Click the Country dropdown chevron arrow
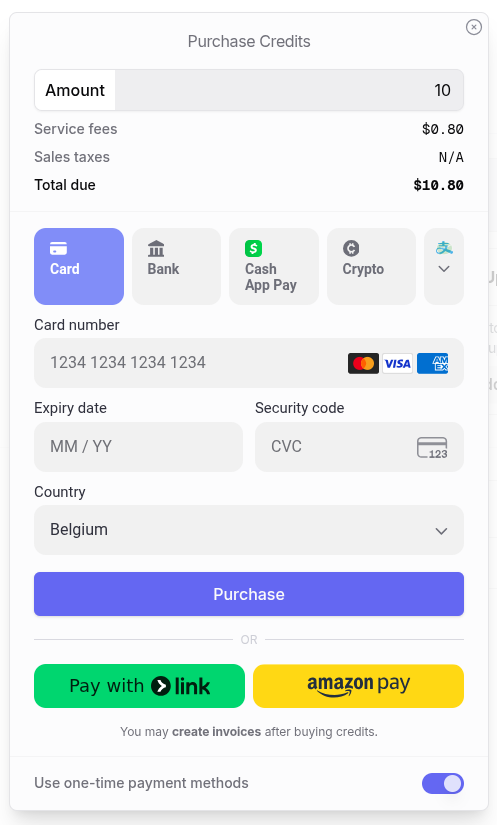Image resolution: width=497 pixels, height=825 pixels. click(x=441, y=531)
